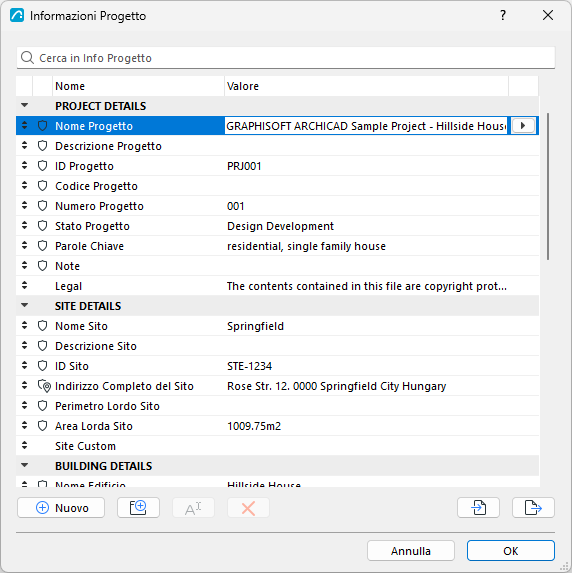Confirm with the OK button

click(511, 550)
